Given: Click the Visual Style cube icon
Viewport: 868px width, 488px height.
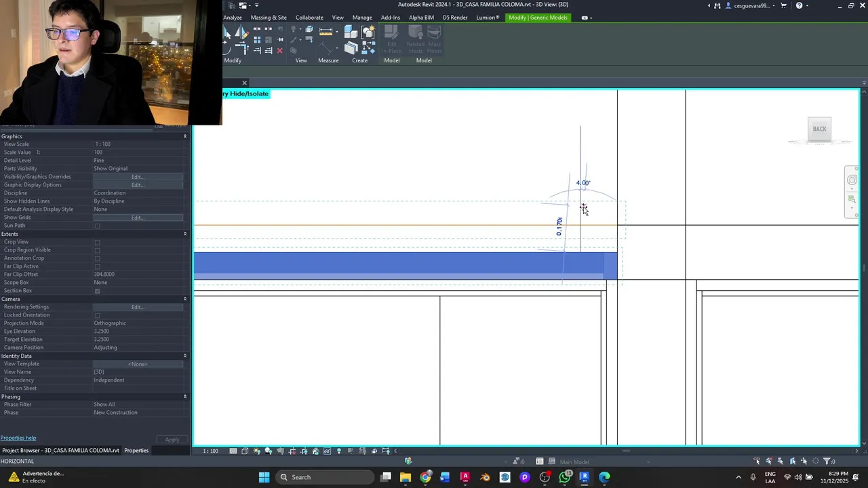Looking at the screenshot, I should pyautogui.click(x=245, y=451).
